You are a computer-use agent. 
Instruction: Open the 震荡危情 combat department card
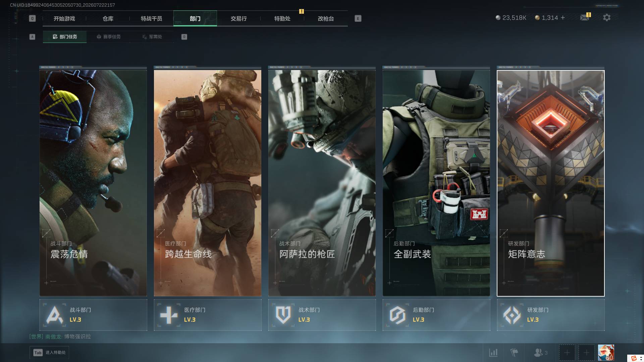pos(93,183)
